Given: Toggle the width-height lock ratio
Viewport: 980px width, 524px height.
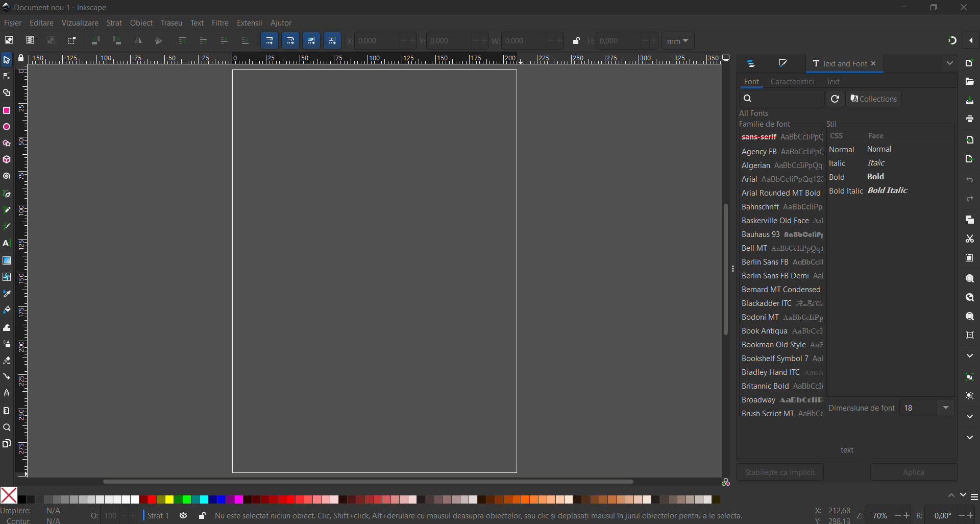Looking at the screenshot, I should (576, 41).
